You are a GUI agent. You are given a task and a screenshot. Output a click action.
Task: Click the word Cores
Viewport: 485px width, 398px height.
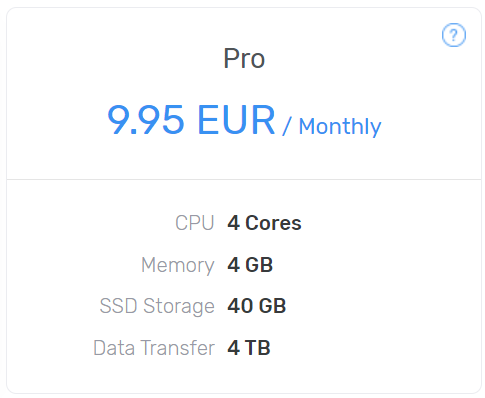(273, 223)
